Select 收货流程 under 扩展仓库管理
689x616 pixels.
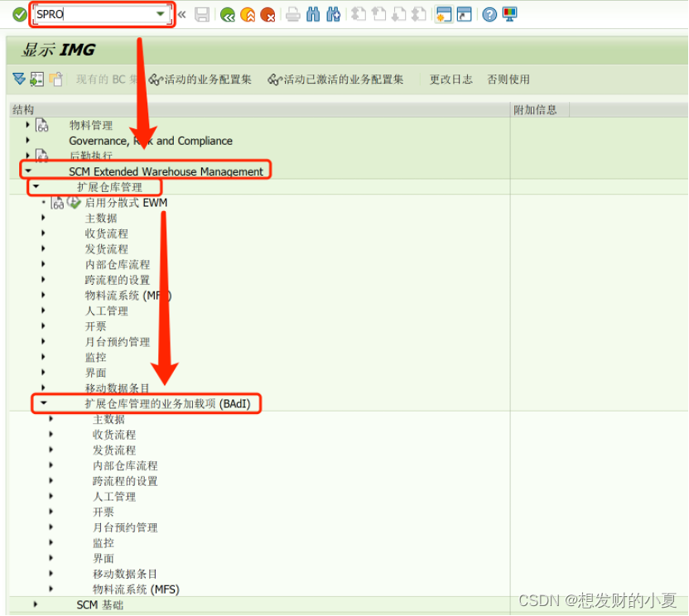[x=107, y=233]
